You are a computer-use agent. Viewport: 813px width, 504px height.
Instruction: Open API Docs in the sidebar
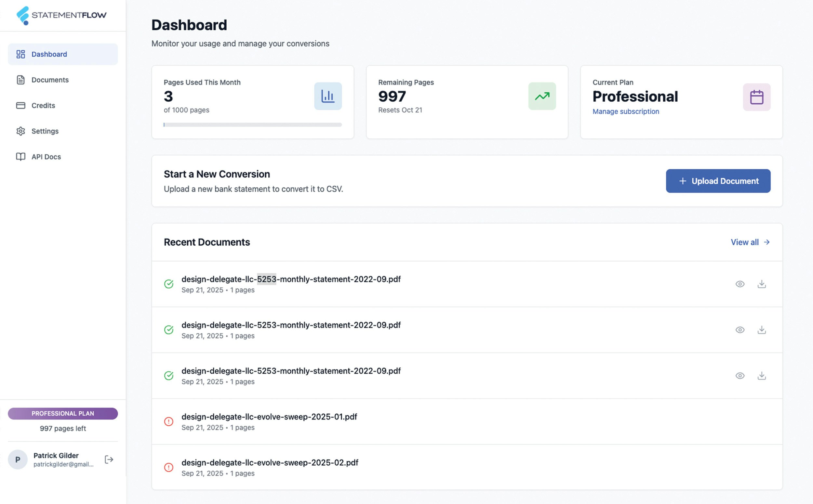click(46, 157)
